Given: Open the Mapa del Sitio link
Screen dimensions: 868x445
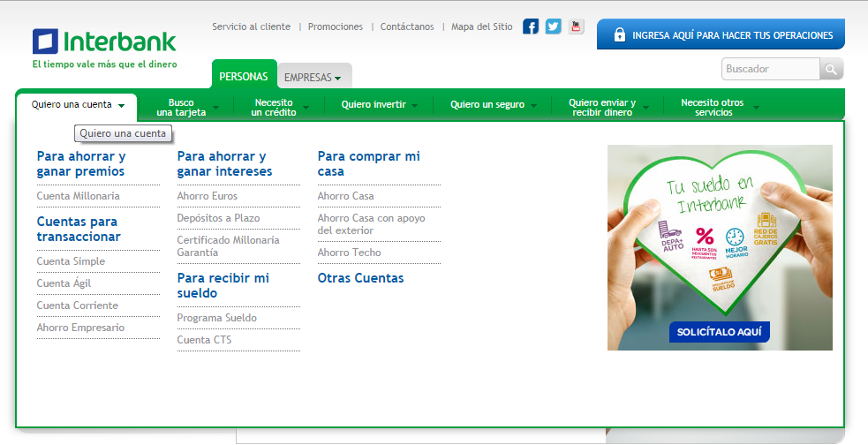Looking at the screenshot, I should coord(481,26).
